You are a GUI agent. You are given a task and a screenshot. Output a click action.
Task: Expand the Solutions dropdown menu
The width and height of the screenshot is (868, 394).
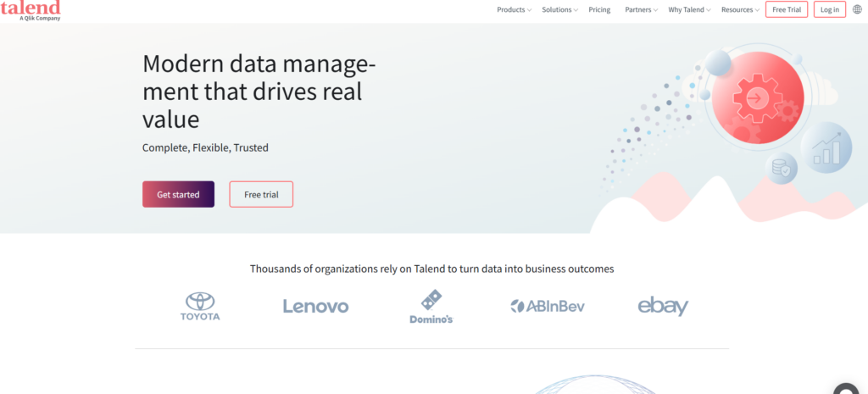tap(559, 10)
